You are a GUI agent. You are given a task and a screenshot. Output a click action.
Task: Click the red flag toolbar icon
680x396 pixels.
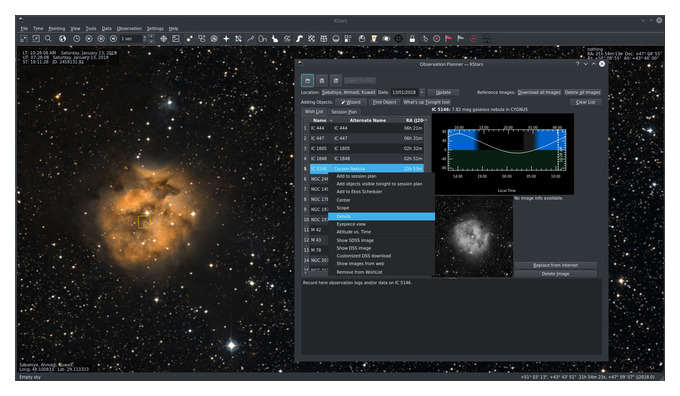[449, 39]
